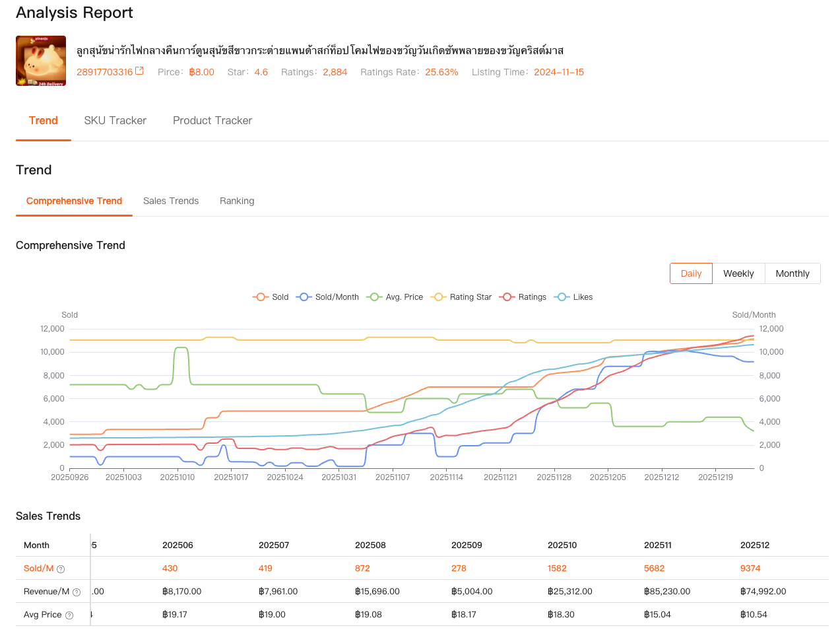
Task: Select the Daily interval button
Action: tap(691, 273)
